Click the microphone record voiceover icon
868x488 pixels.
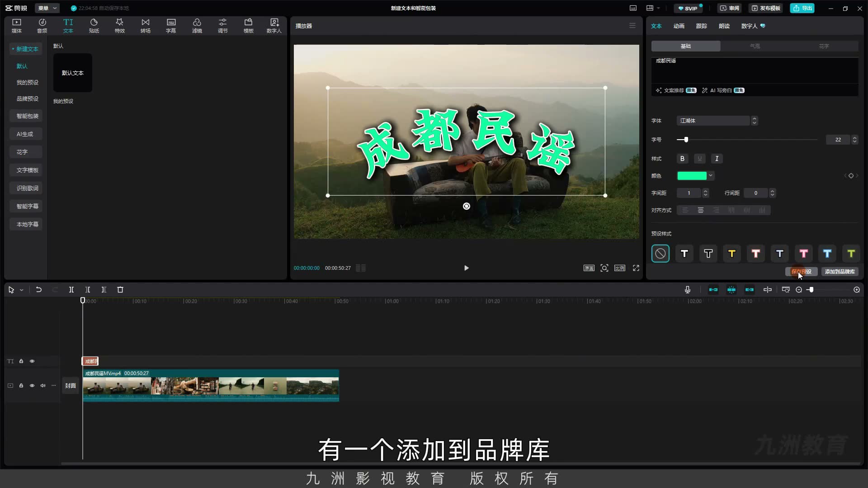[x=688, y=290]
